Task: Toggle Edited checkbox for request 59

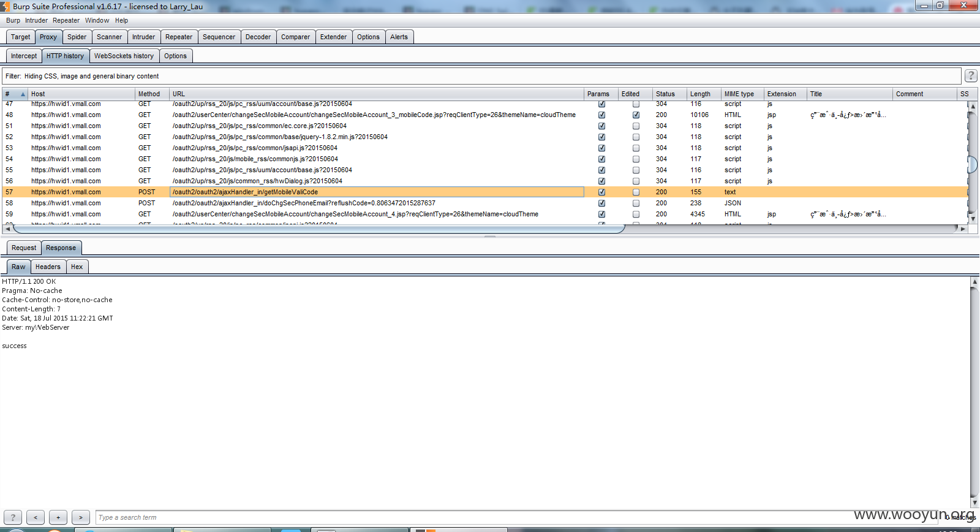Action: [x=636, y=214]
